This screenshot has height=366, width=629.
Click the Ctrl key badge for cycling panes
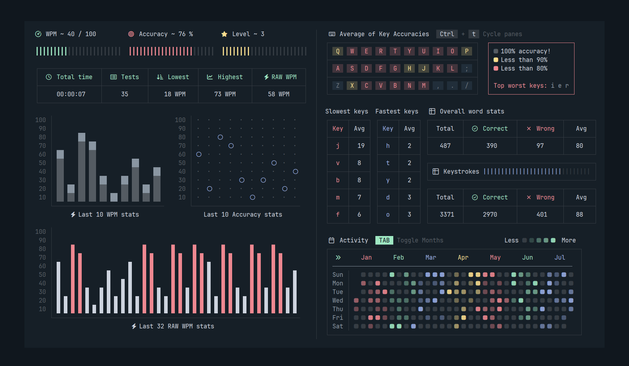tap(446, 34)
